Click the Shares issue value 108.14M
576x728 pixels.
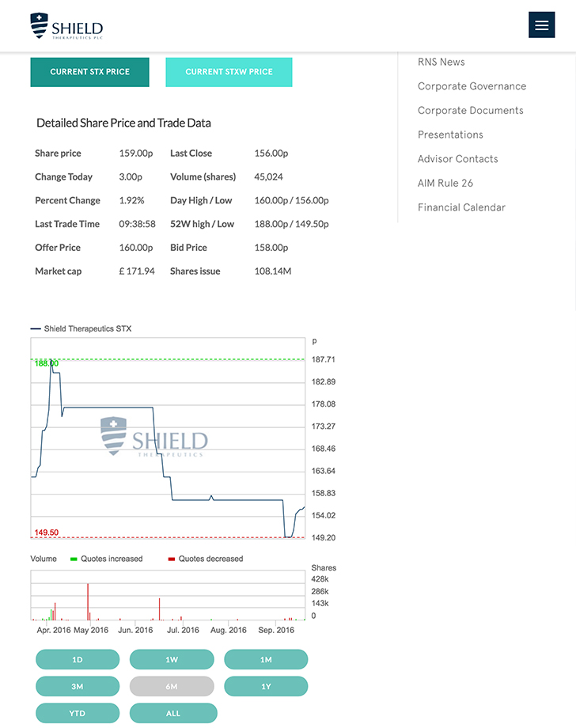[272, 271]
